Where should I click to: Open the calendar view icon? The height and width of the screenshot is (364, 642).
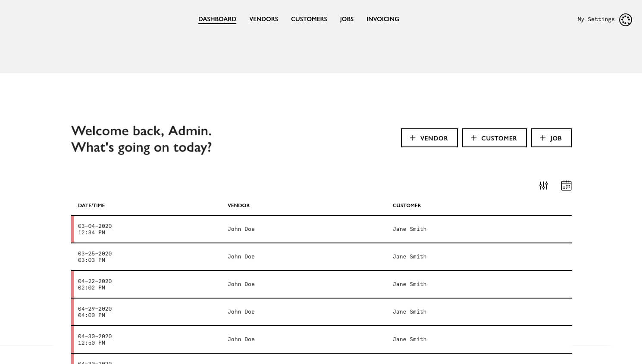(x=566, y=186)
